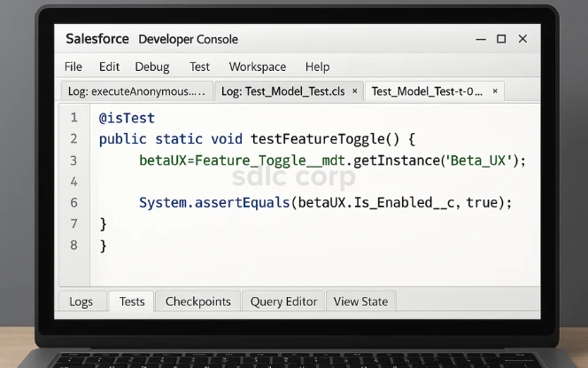Open the Checkpoints panel tab
This screenshot has height=368, width=588.
tap(198, 301)
